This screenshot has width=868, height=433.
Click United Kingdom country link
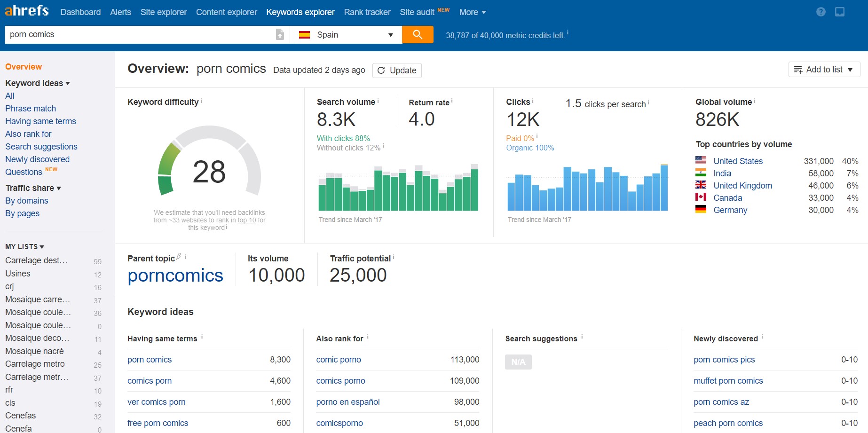(742, 186)
